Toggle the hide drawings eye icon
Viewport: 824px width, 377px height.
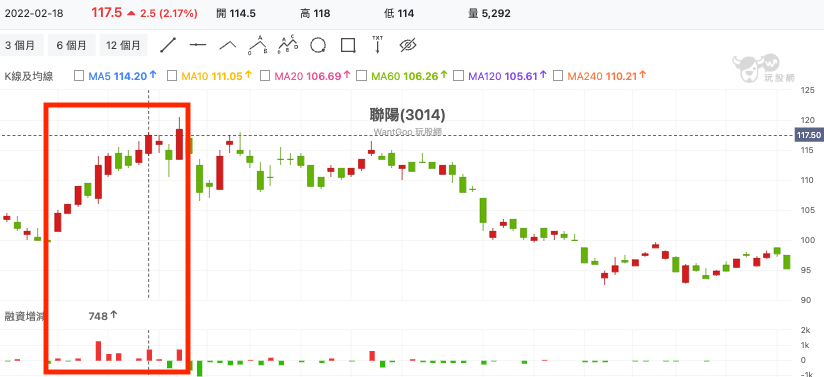tap(408, 45)
